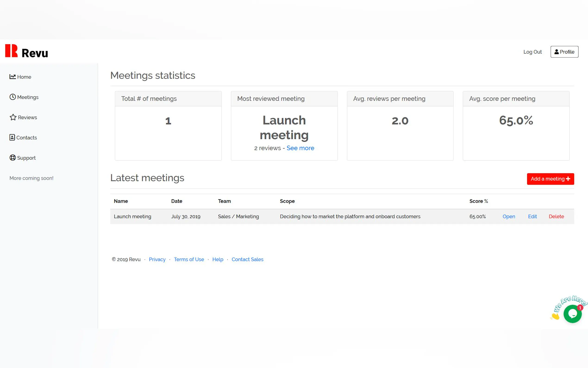Click the 'July 30, 2019' date cell
This screenshot has height=368, width=588.
(x=186, y=216)
